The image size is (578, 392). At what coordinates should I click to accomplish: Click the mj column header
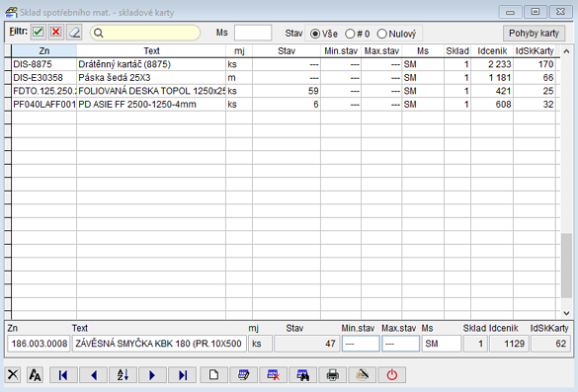tap(239, 50)
